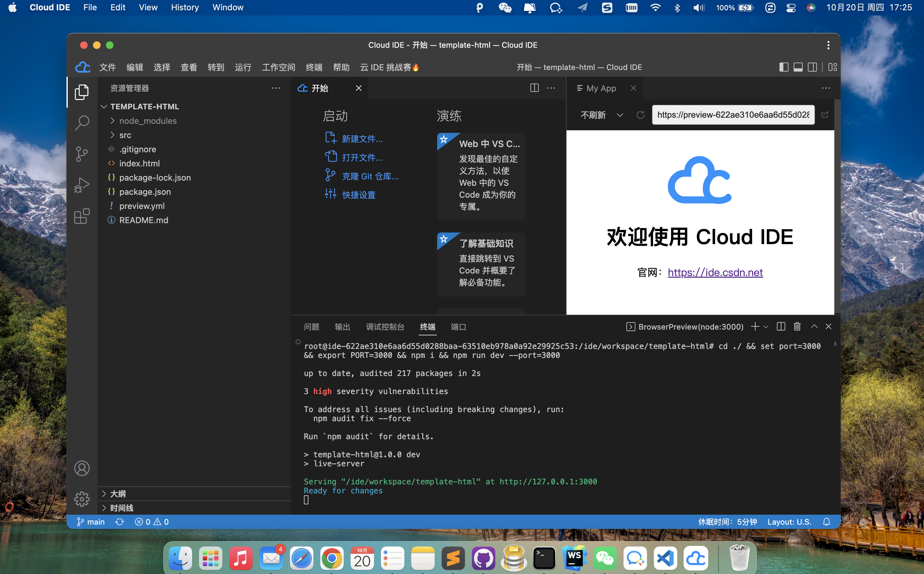Switch to the 端口 panel tab
The width and height of the screenshot is (924, 574).
click(x=458, y=327)
